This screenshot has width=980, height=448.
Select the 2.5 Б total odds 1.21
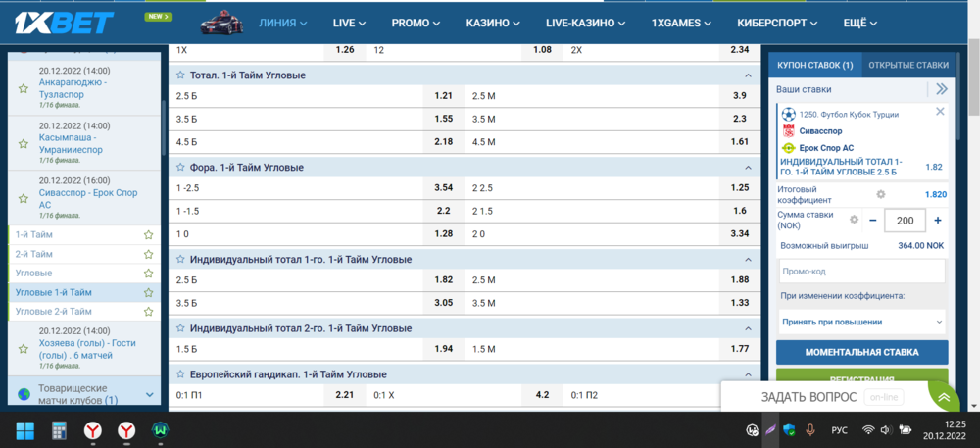pos(443,96)
